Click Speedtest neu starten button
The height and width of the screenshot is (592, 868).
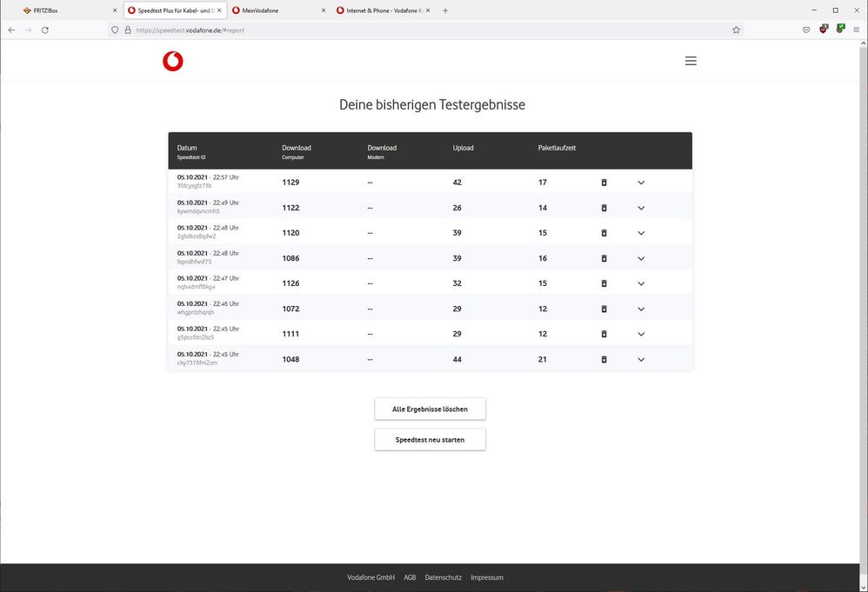pos(431,440)
